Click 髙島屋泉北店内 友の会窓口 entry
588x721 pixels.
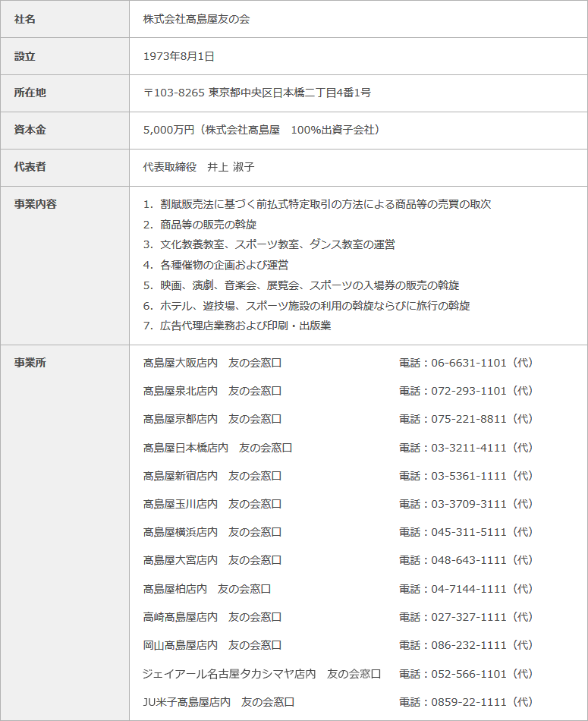point(212,392)
